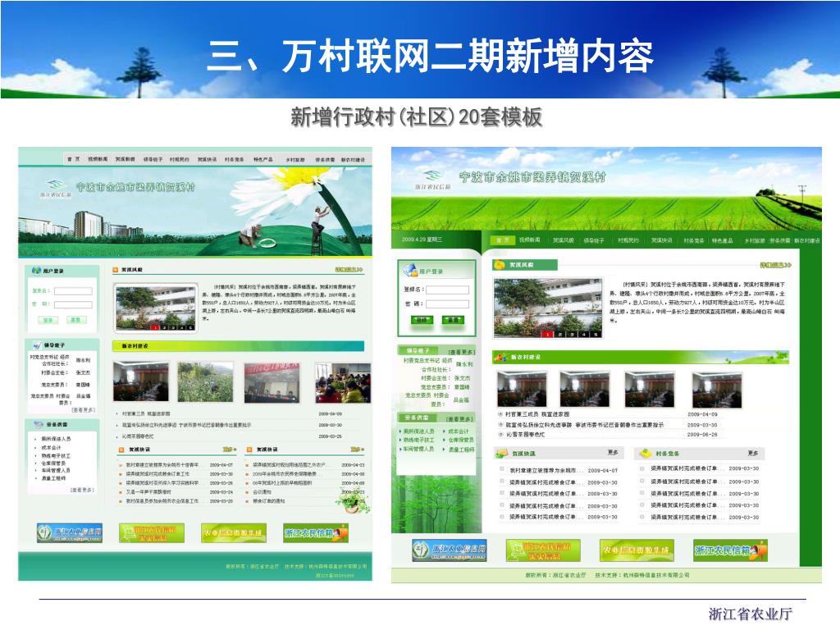This screenshot has height=630, width=840.
Task: Click first orange 贺溪快讯 icon in left template
Action: [x=121, y=450]
